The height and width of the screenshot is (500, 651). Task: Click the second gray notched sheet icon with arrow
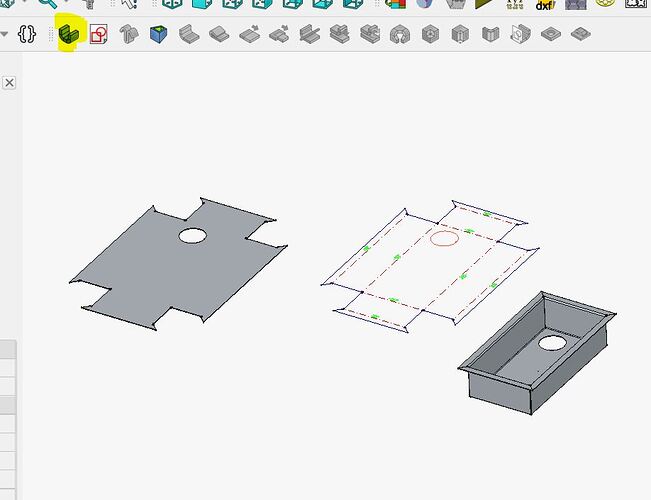pos(279,34)
